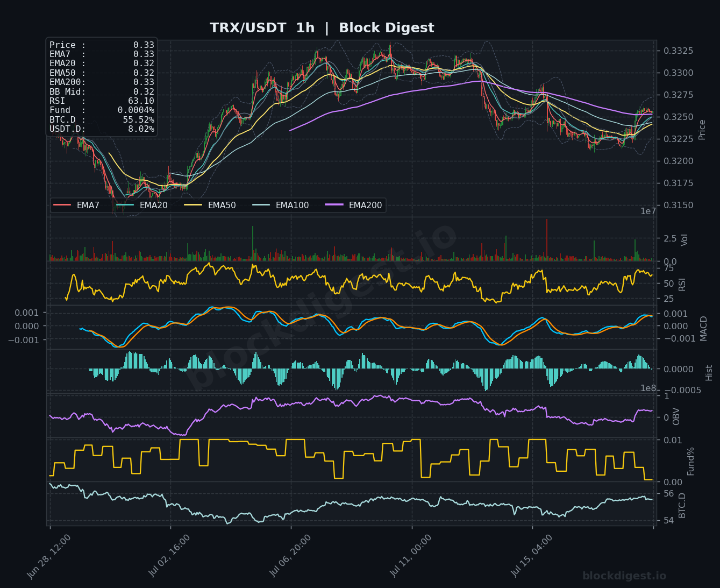Click the EMA50 legend entry
Screen dimensions: 720x588
coord(210,205)
